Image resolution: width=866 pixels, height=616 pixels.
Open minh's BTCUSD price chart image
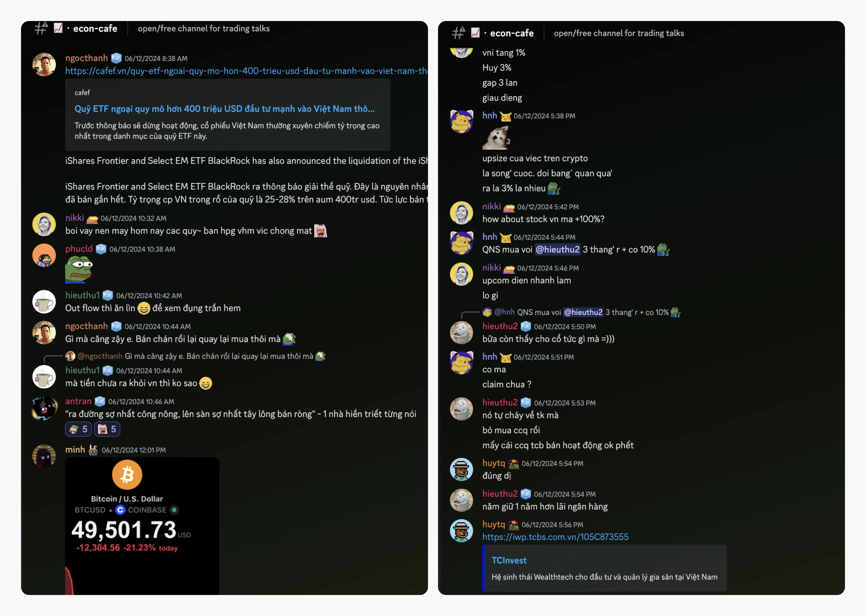pyautogui.click(x=142, y=526)
